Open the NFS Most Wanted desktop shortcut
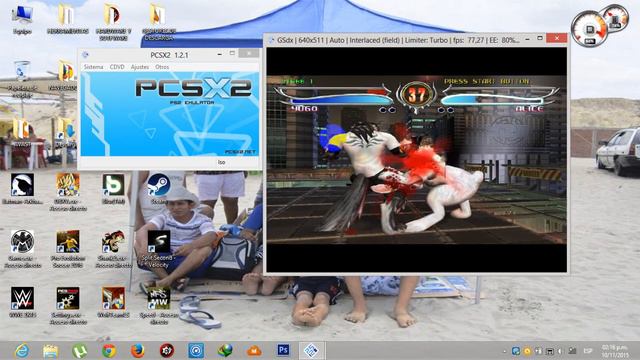This screenshot has height=360, width=640. (x=159, y=305)
